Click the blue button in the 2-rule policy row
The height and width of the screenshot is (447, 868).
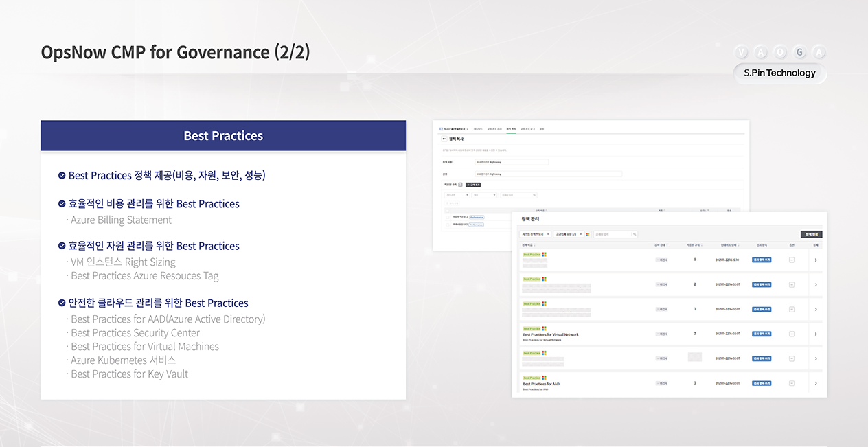click(x=762, y=284)
